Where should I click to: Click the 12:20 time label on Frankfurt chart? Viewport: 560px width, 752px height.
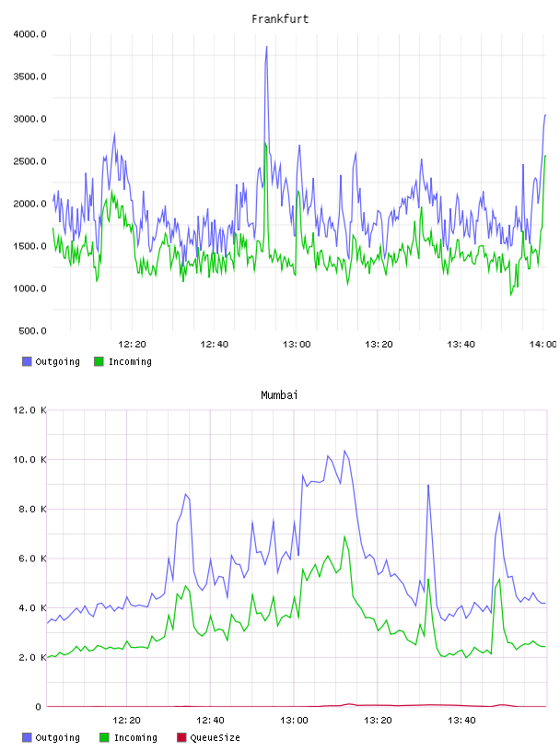point(132,345)
